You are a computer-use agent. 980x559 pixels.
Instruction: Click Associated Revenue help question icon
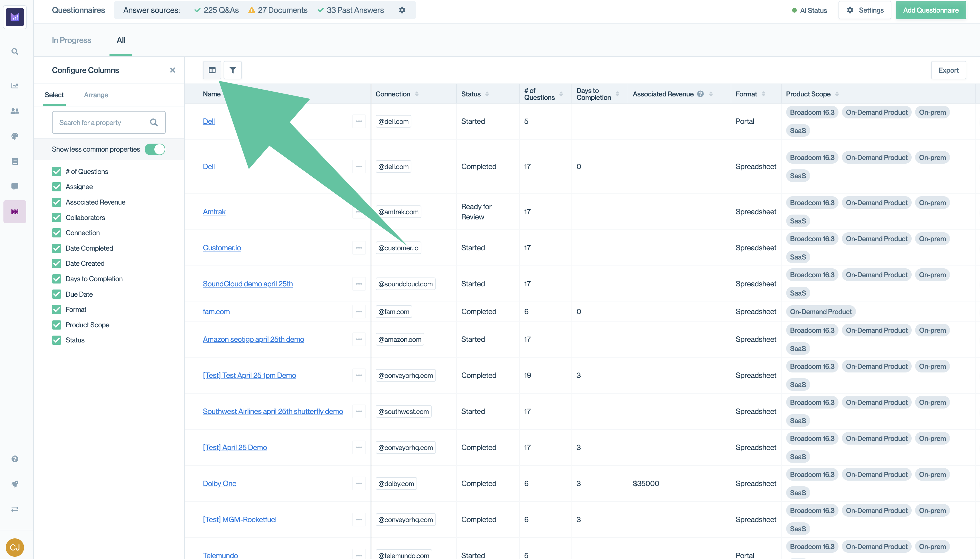pyautogui.click(x=700, y=94)
